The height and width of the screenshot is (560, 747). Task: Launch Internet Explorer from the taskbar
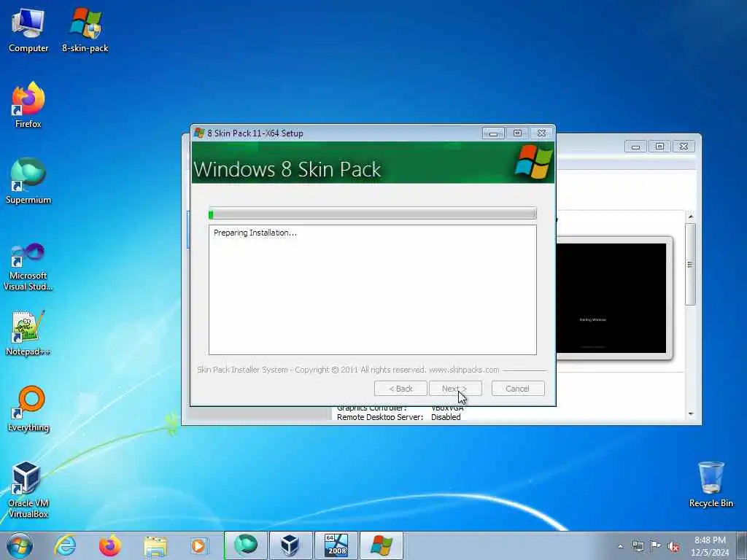[x=65, y=545]
